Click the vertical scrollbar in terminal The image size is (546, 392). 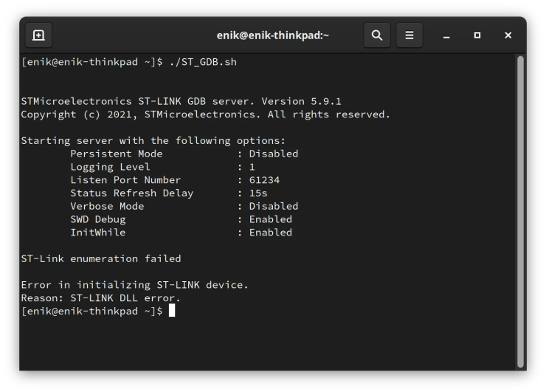520,212
